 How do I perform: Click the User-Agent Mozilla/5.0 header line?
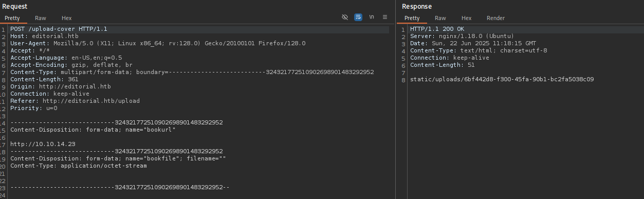(x=158, y=44)
